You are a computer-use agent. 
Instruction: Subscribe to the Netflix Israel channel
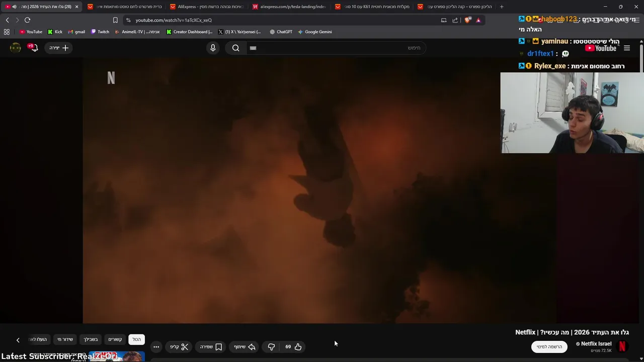click(x=549, y=346)
